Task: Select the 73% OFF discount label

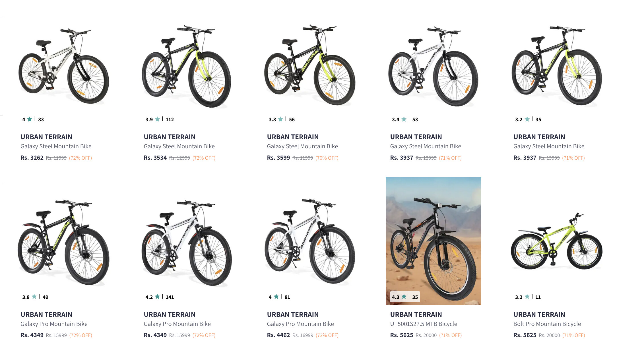Action: point(327,335)
